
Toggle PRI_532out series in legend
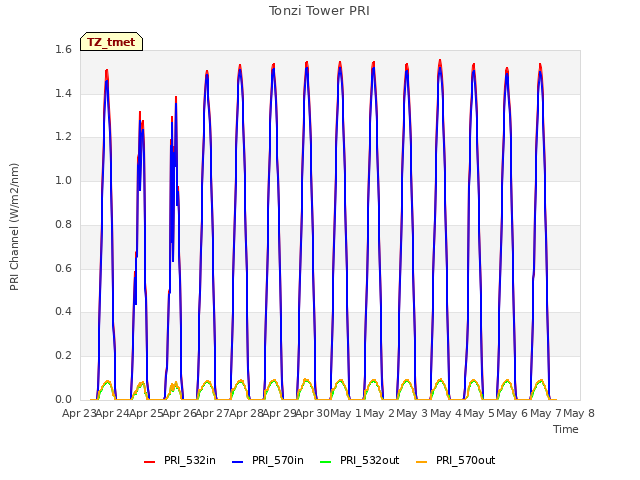[360, 460]
